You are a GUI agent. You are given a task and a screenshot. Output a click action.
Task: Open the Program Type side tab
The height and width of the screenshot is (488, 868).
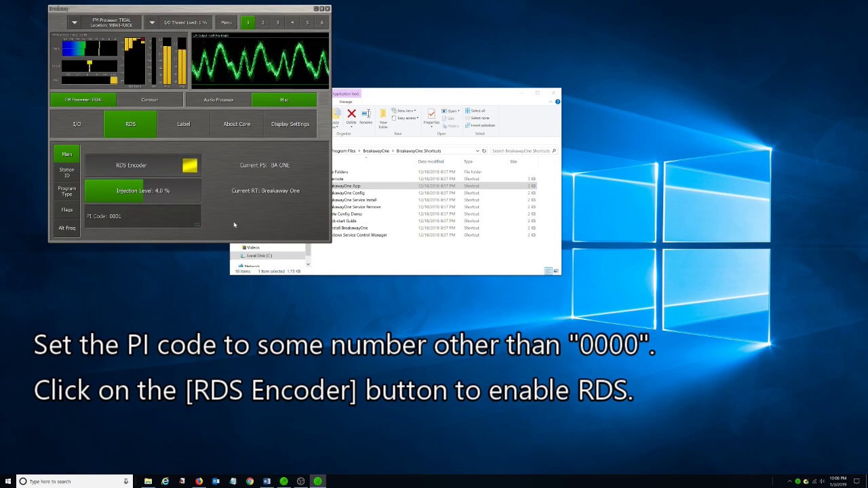[x=67, y=191]
